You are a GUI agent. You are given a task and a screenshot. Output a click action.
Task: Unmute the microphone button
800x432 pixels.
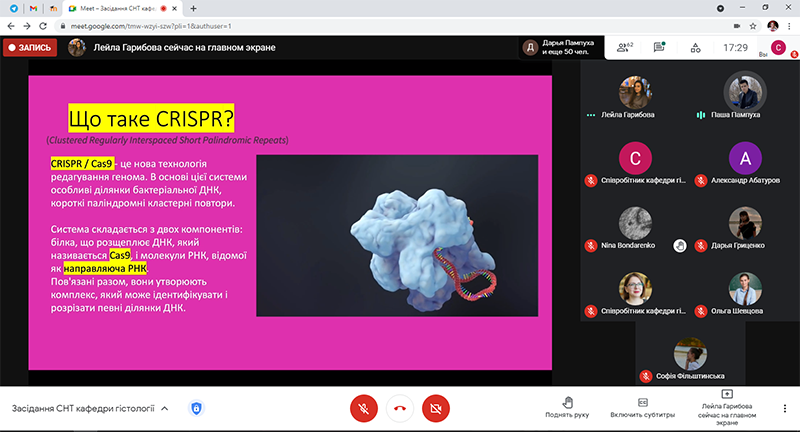tap(363, 408)
